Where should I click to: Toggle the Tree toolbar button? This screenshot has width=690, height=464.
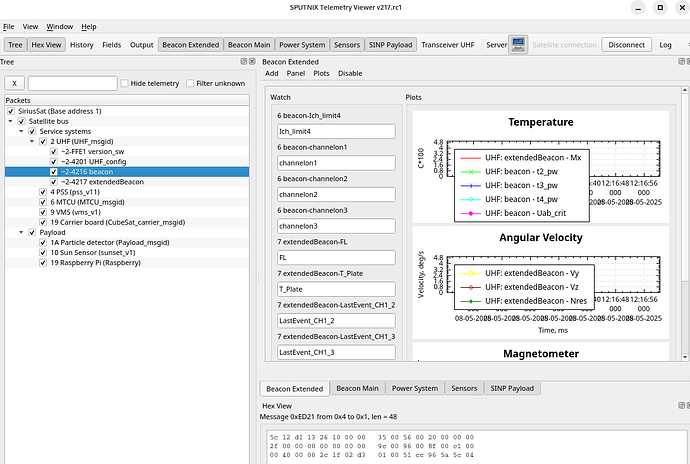(15, 45)
